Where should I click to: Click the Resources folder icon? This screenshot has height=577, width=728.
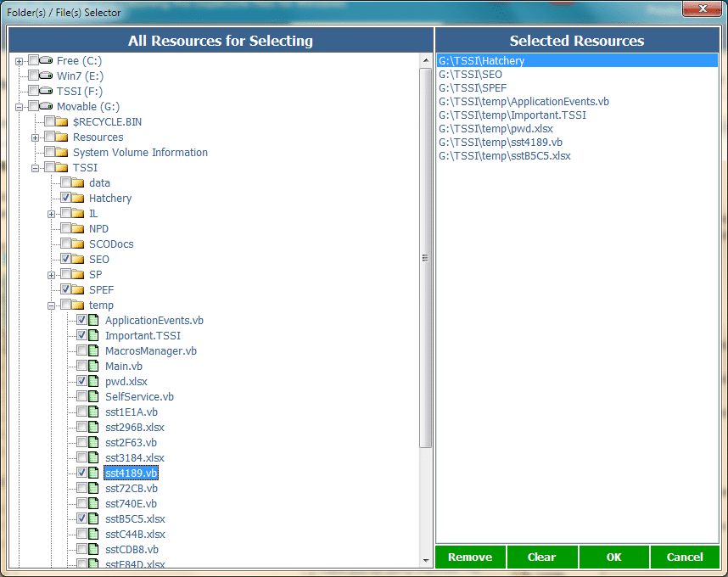click(64, 137)
